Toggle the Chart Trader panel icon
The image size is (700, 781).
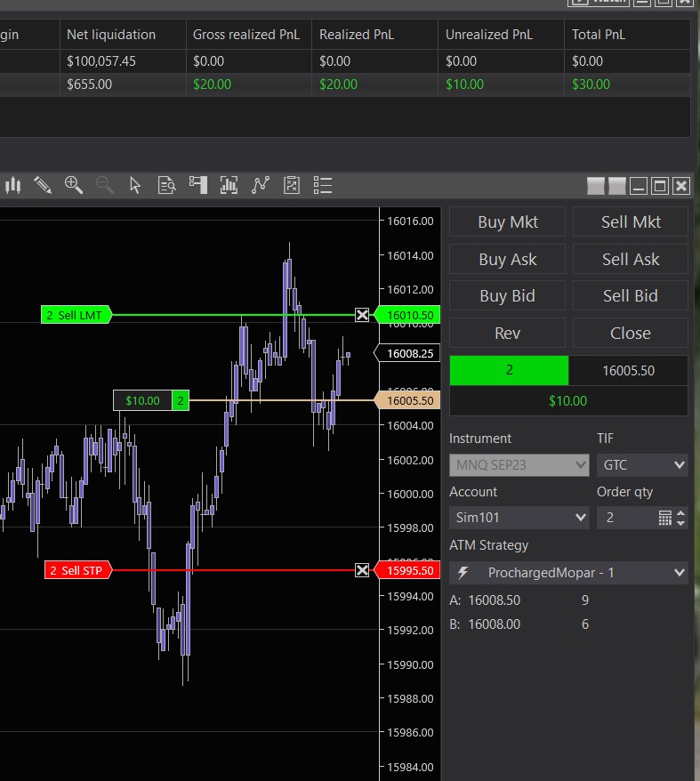(x=197, y=185)
